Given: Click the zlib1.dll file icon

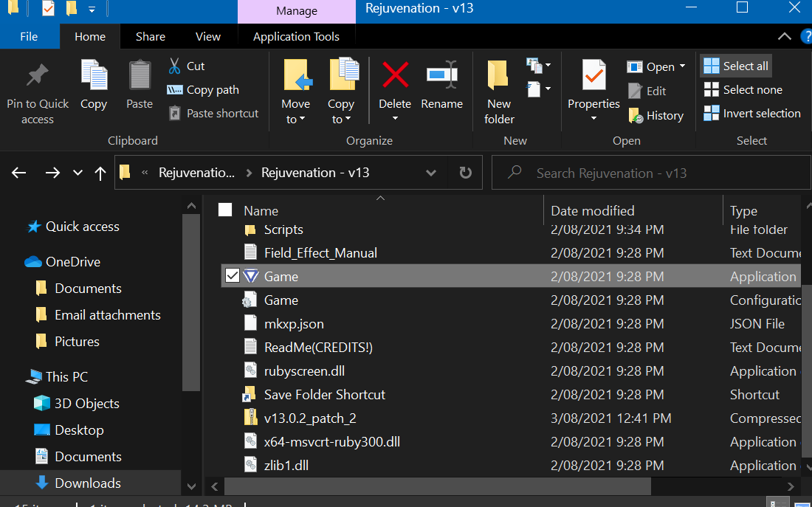Looking at the screenshot, I should tap(250, 465).
